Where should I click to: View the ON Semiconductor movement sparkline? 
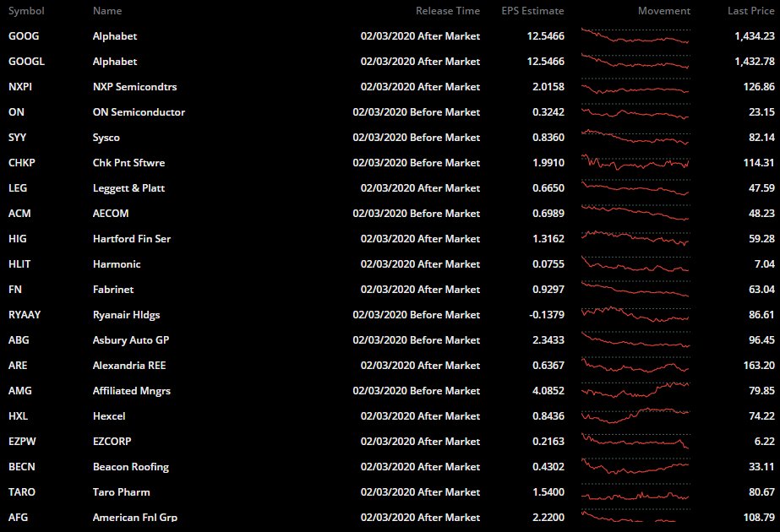[x=635, y=111]
